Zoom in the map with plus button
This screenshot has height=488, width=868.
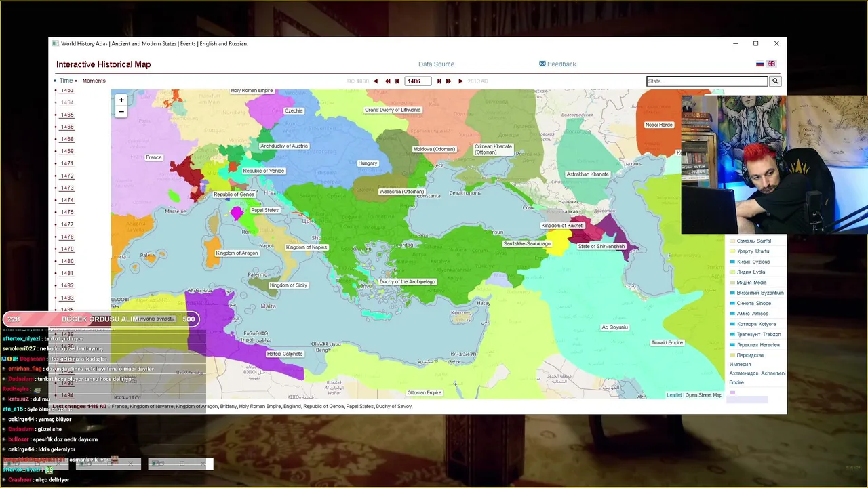[121, 100]
